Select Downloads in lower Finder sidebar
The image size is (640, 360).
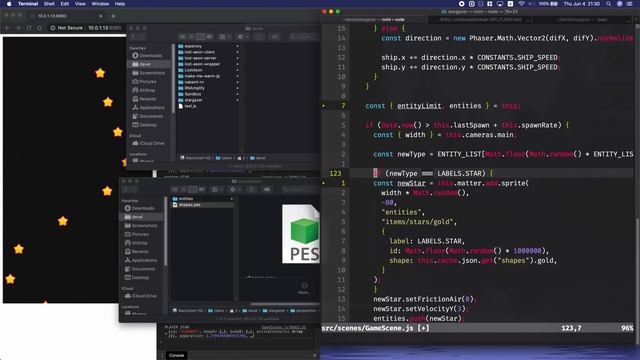tap(140, 209)
